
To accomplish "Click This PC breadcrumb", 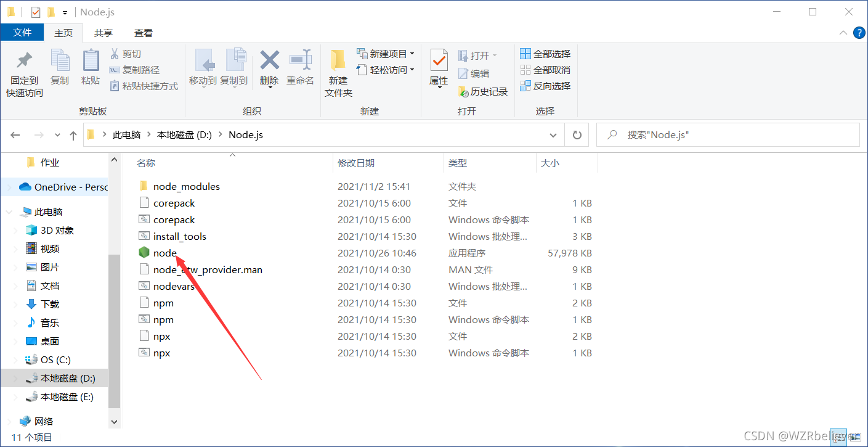I will click(126, 134).
